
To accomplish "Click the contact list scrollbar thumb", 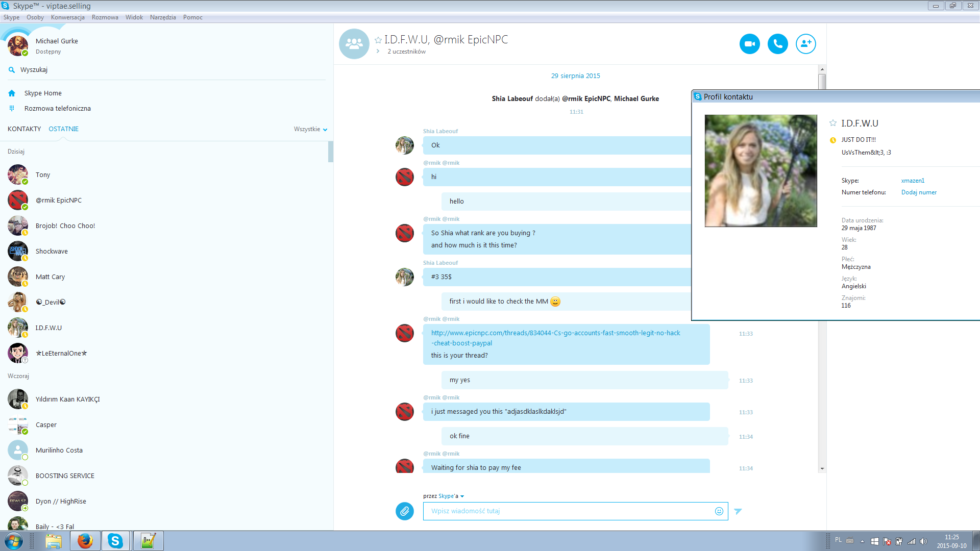I will coord(331,152).
